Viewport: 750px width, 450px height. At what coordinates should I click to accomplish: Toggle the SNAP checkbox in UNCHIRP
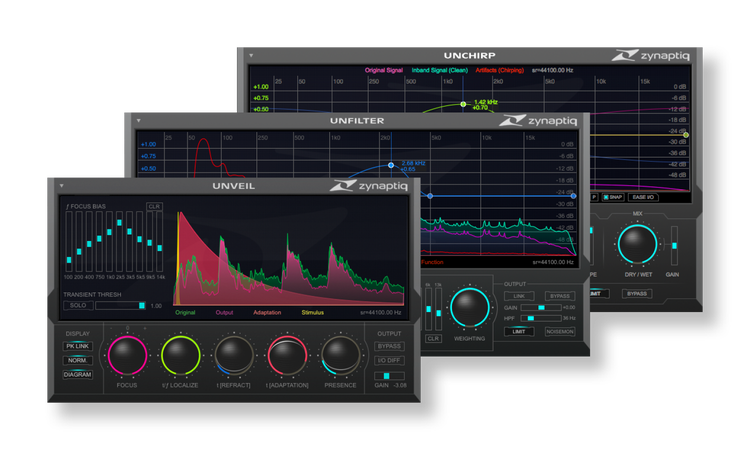606,197
